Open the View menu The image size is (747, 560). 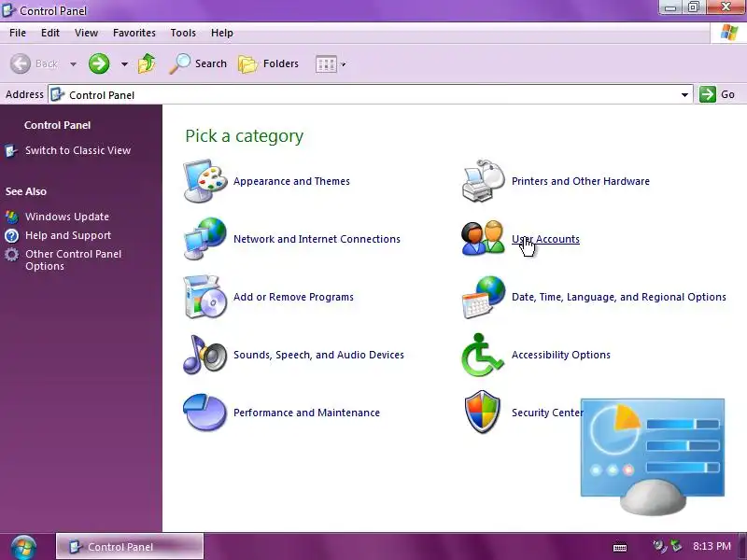pyautogui.click(x=86, y=33)
